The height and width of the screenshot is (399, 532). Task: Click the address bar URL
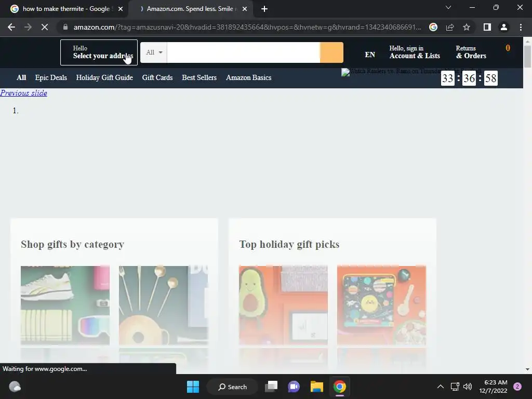pyautogui.click(x=247, y=27)
